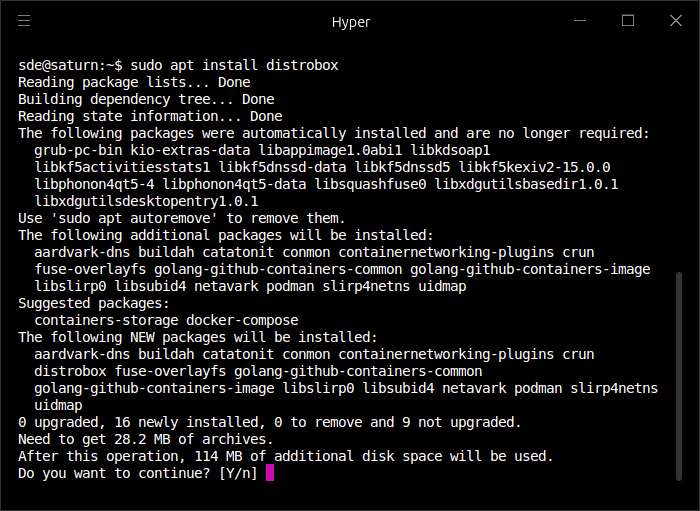Click the [Y/n] continue prompt

pos(239,473)
